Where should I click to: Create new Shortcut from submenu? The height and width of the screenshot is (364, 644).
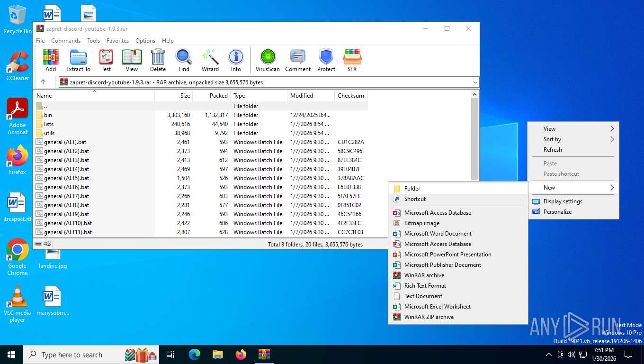click(x=458, y=199)
